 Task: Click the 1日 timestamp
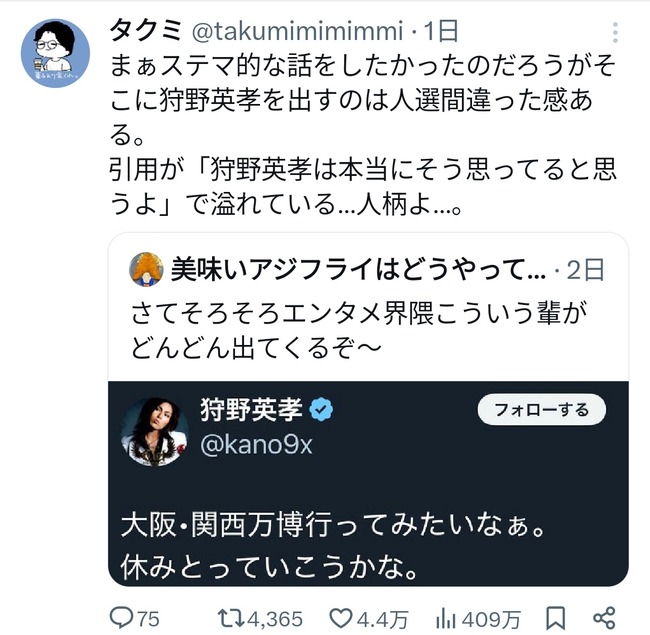tap(413, 31)
